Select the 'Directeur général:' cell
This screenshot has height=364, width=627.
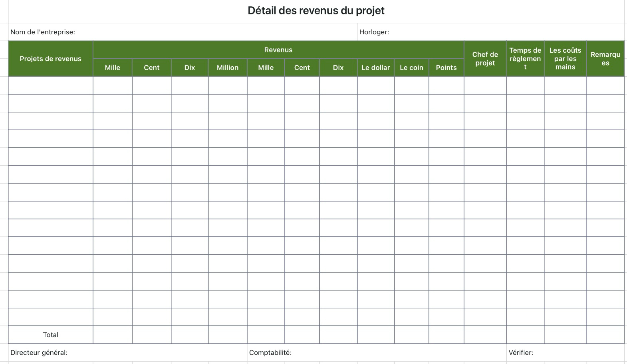pos(127,353)
